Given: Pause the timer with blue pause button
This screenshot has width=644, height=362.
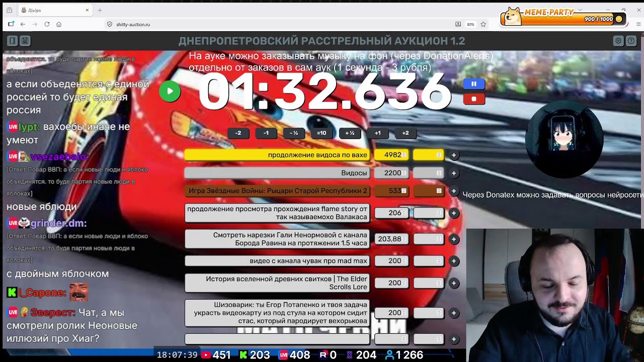Looking at the screenshot, I should click(x=474, y=84).
